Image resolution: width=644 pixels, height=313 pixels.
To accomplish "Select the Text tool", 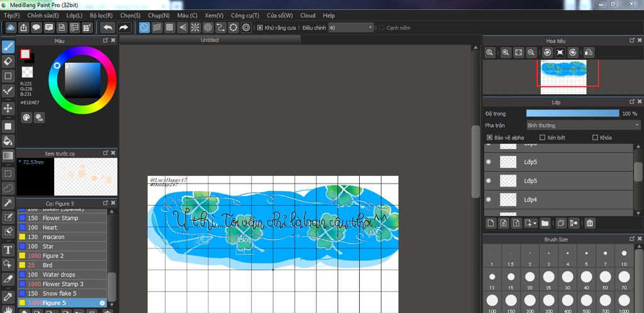I will point(8,250).
